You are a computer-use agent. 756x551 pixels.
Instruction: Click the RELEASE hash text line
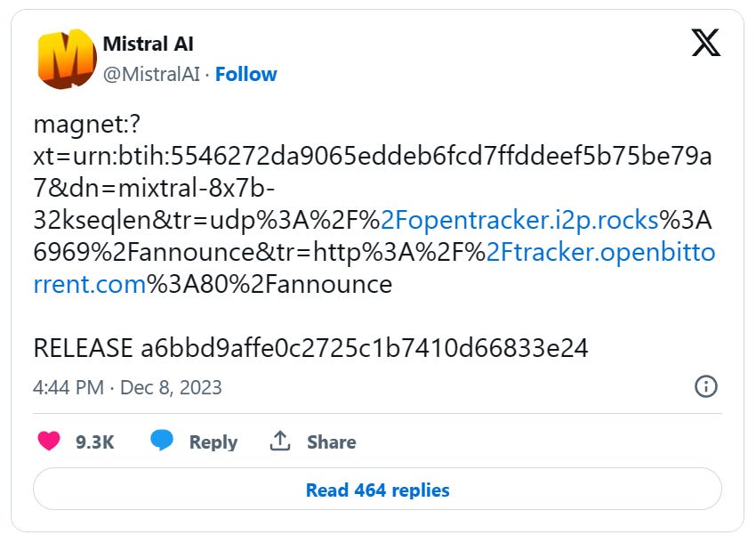point(311,348)
